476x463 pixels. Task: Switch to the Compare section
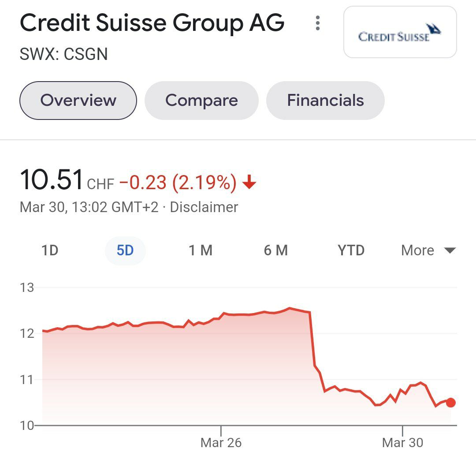(201, 100)
